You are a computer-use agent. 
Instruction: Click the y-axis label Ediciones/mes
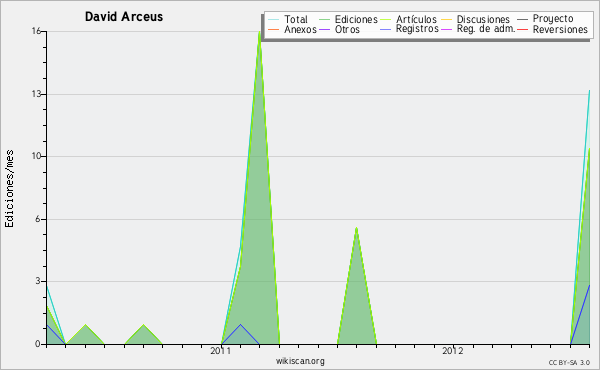[9, 189]
